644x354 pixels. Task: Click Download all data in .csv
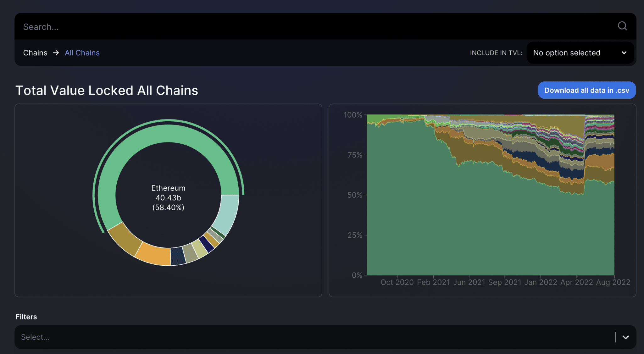coord(586,90)
